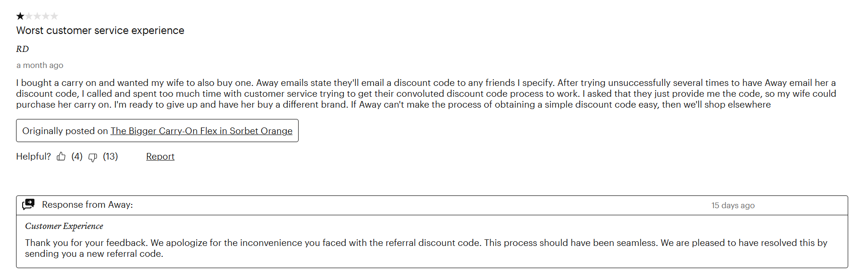Click the review title Worst customer service experience
The image size is (868, 279).
100,30
